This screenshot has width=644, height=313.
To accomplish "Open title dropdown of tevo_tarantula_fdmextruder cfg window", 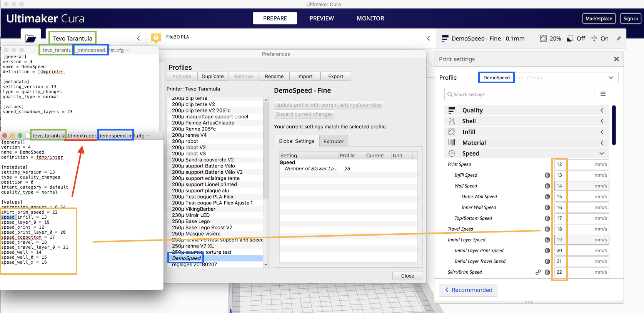I will 148,136.
